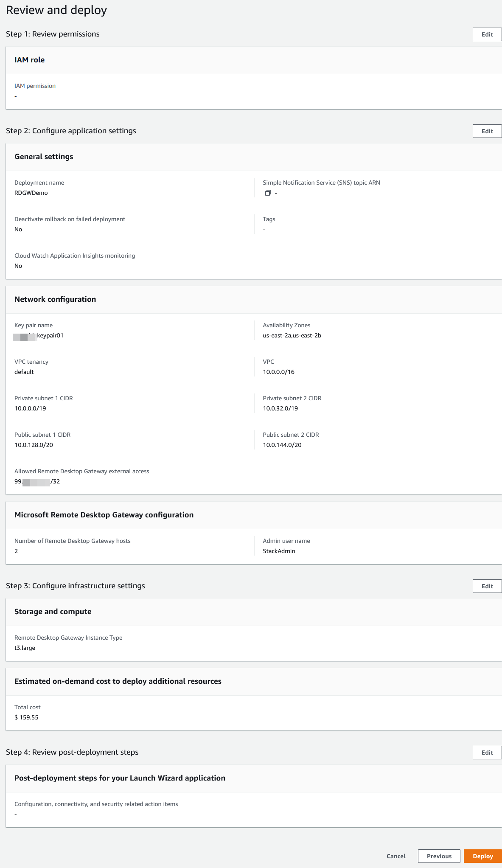
Task: Click Public subnet 1 CIDR value 10.0.128.0/20
Action: [x=34, y=445]
